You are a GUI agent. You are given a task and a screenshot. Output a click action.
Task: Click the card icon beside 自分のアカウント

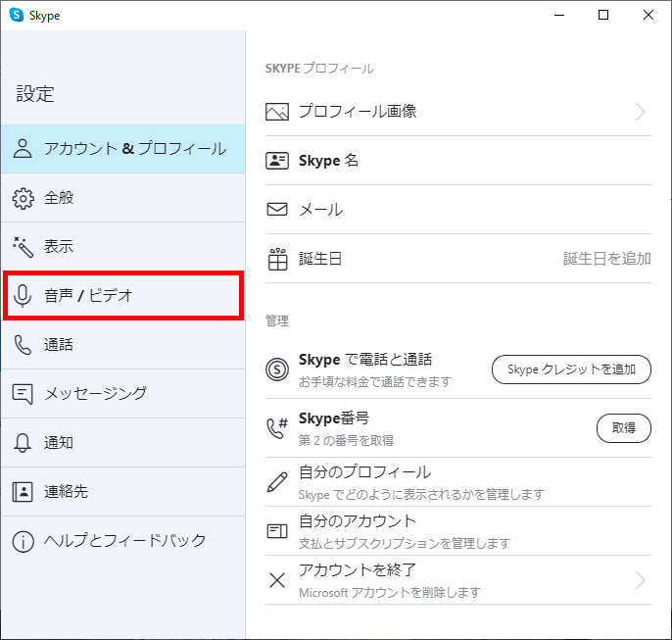[x=277, y=531]
